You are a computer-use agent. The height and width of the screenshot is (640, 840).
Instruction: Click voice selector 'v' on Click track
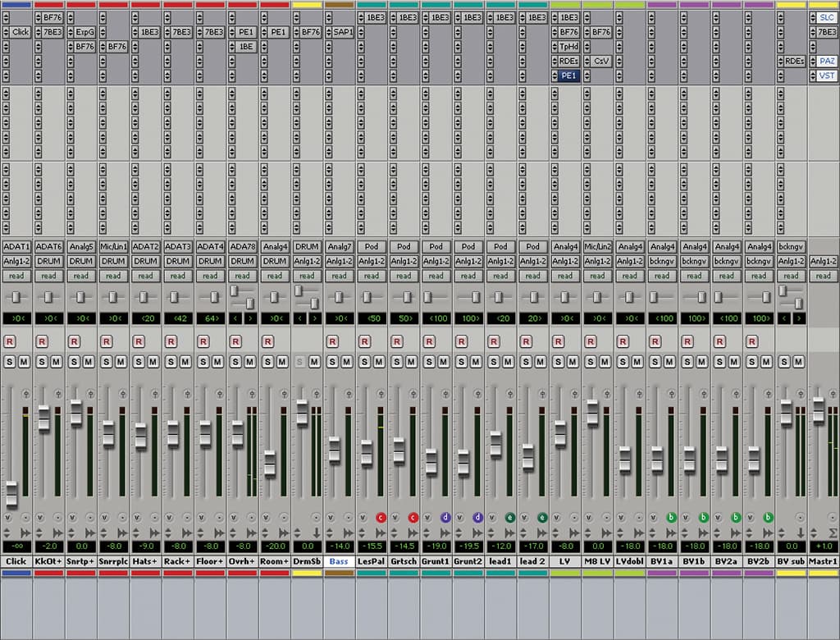tap(7, 518)
